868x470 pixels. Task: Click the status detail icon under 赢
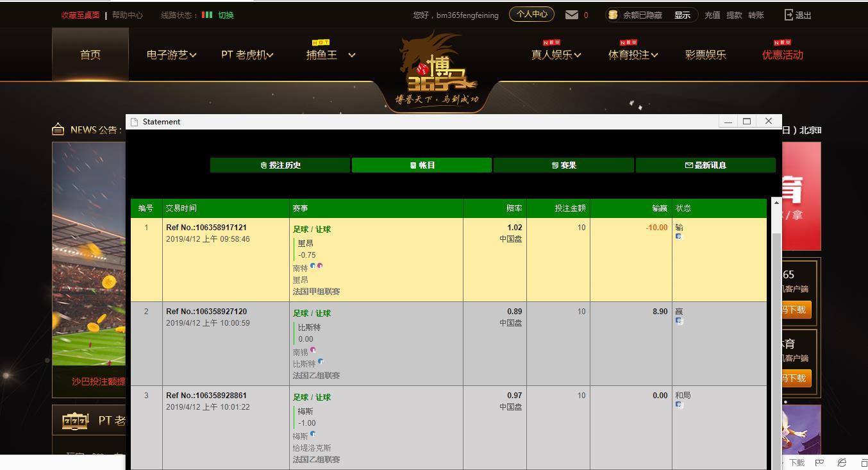679,321
